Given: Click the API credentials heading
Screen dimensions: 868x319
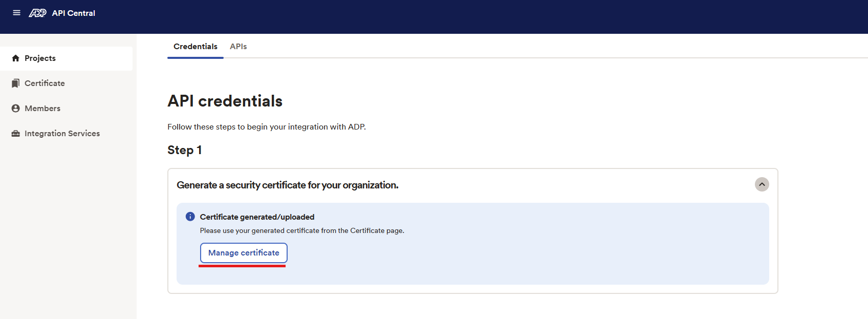Looking at the screenshot, I should point(225,101).
